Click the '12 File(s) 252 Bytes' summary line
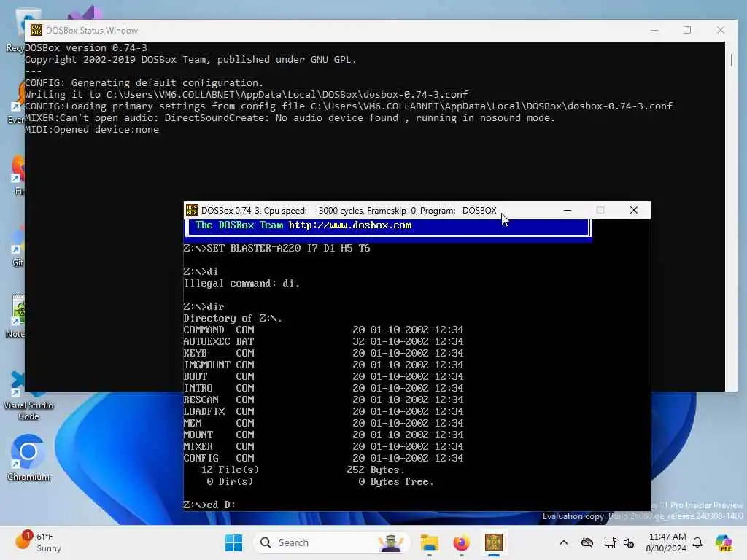 [303, 470]
